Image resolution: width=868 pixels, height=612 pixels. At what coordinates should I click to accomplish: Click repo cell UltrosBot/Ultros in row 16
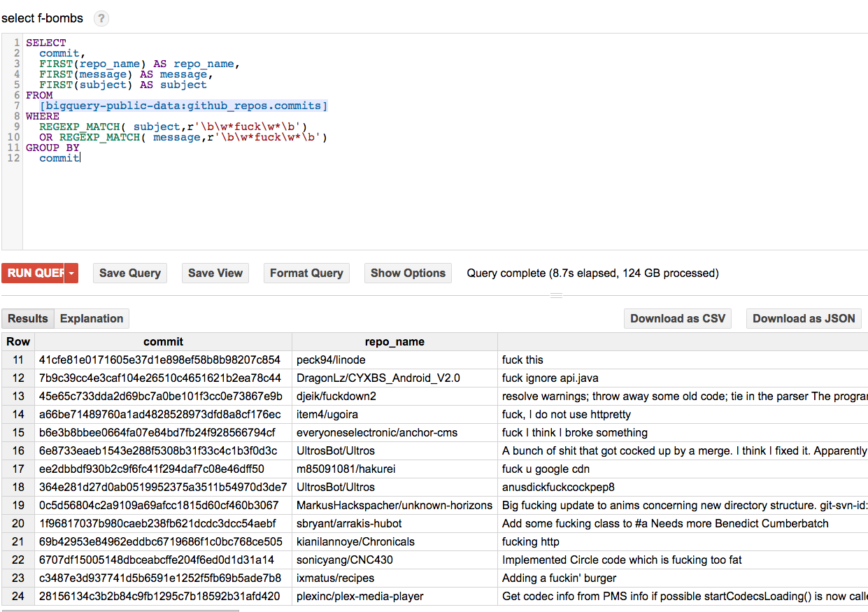pos(394,450)
